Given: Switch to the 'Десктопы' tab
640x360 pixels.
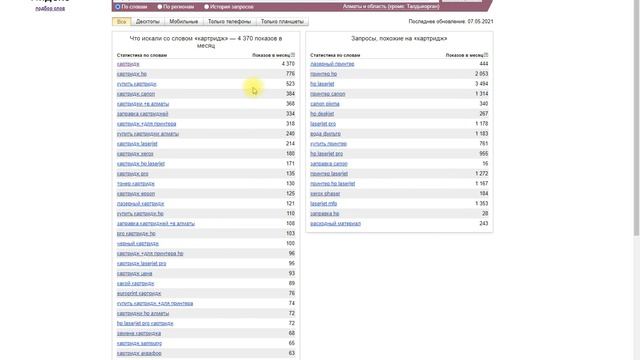Looking at the screenshot, I should tap(148, 22).
